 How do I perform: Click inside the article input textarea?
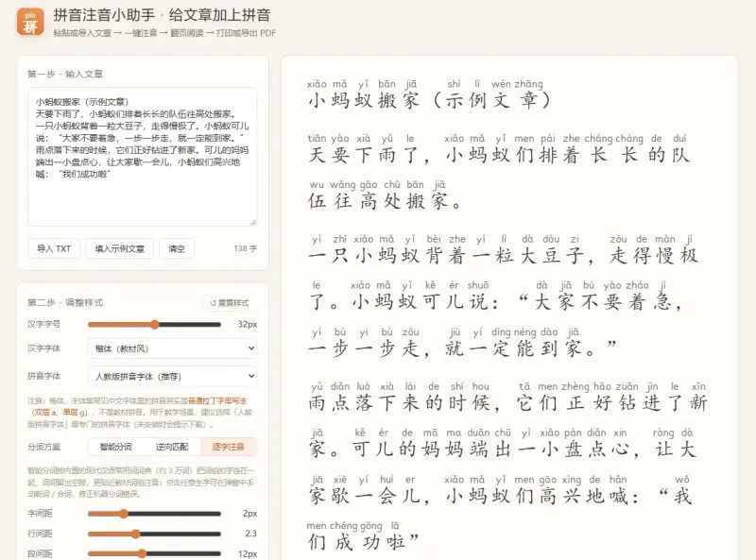coord(143,157)
